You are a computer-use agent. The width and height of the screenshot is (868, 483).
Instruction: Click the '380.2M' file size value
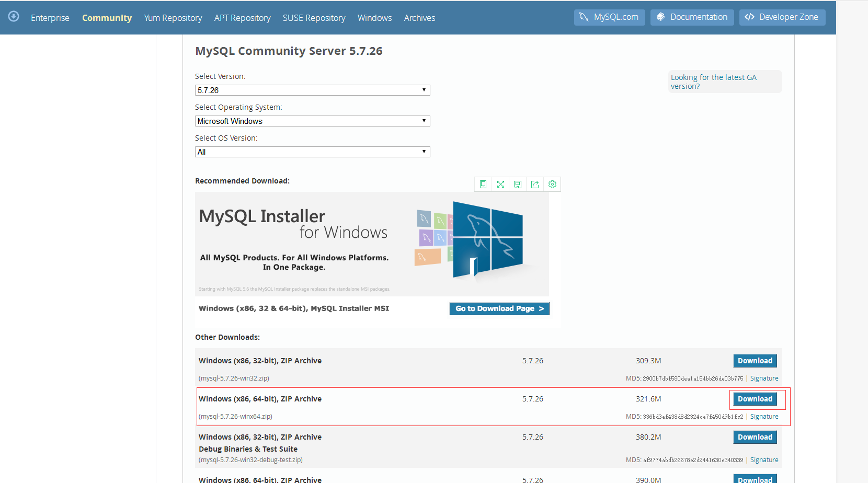648,437
